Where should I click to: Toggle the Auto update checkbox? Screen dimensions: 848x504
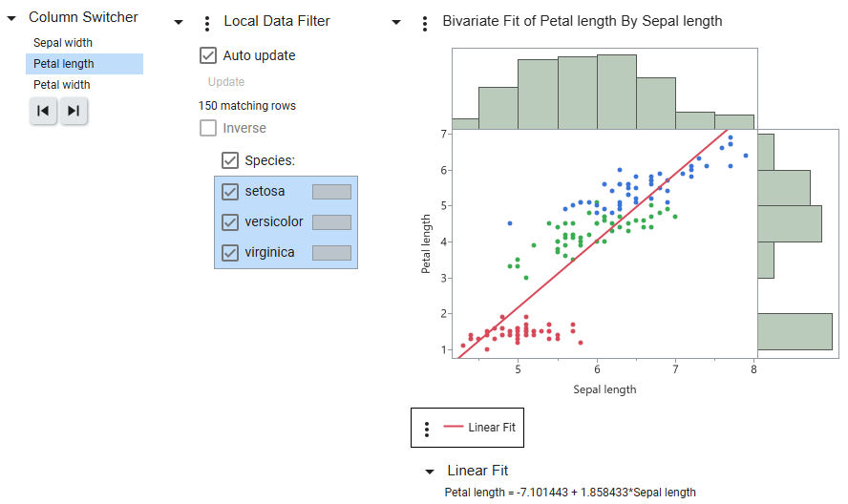[x=208, y=55]
